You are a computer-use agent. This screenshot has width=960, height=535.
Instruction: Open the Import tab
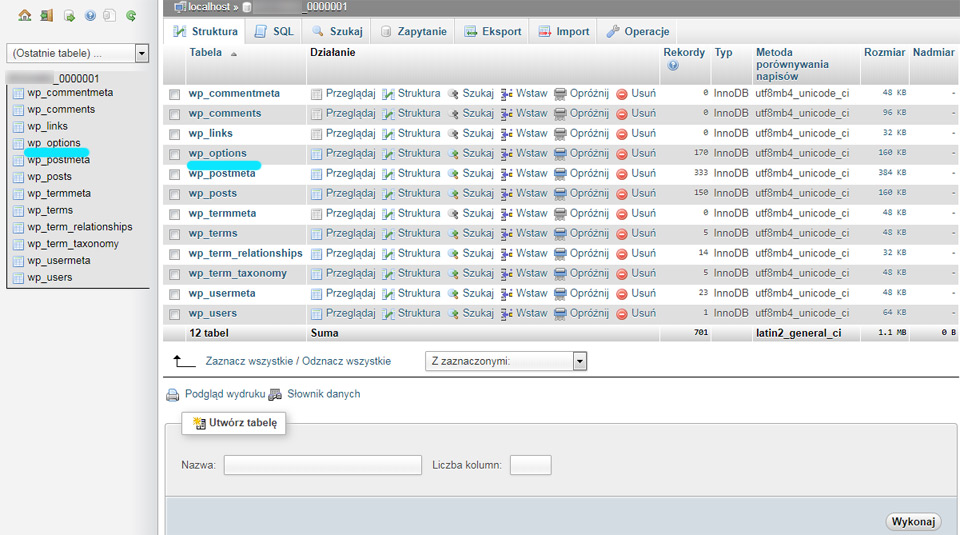564,31
